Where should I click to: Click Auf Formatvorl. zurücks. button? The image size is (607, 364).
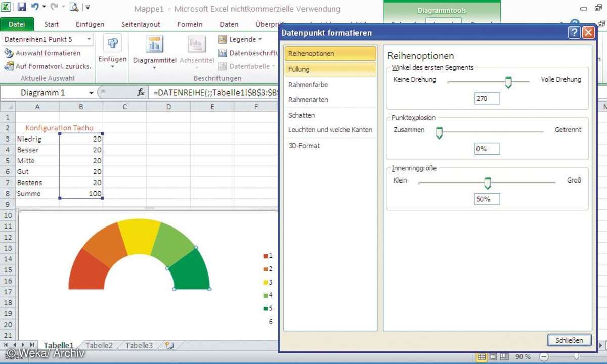(x=48, y=66)
